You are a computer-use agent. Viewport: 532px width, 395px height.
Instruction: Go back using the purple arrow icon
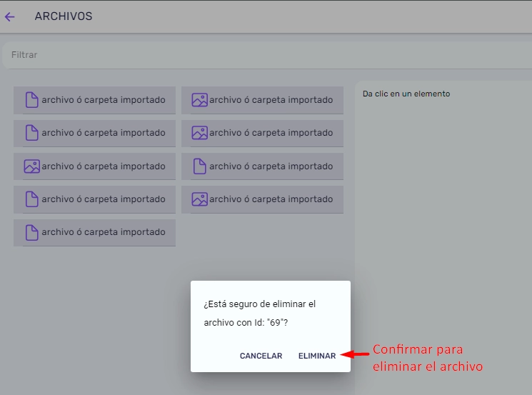10,16
